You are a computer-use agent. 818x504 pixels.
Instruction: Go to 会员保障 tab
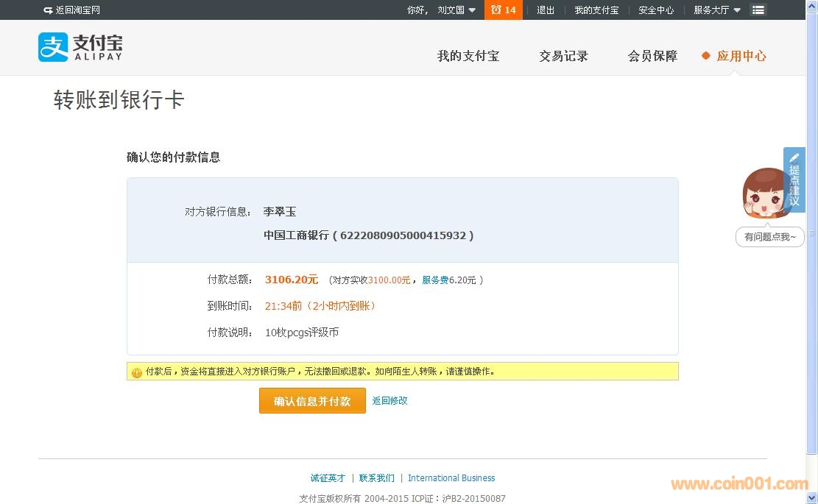pos(652,56)
